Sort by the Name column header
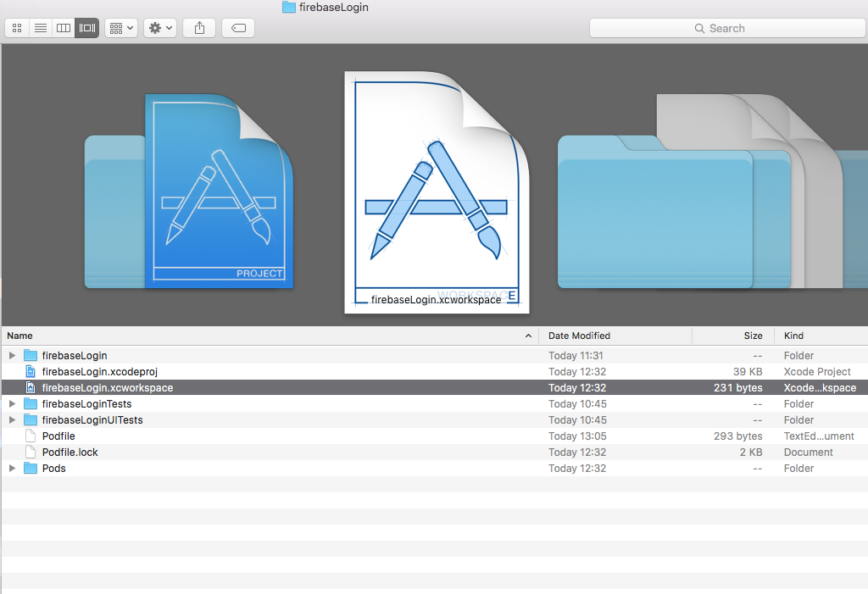 [x=20, y=336]
